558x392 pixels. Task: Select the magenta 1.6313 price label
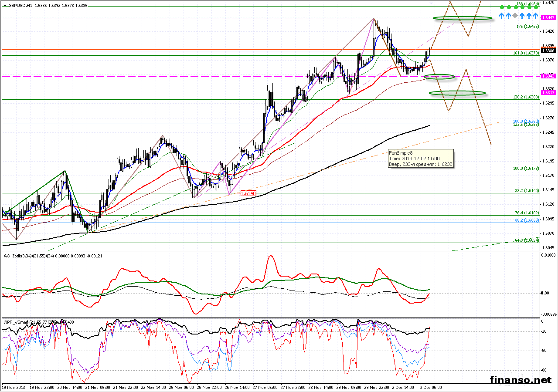548,93
